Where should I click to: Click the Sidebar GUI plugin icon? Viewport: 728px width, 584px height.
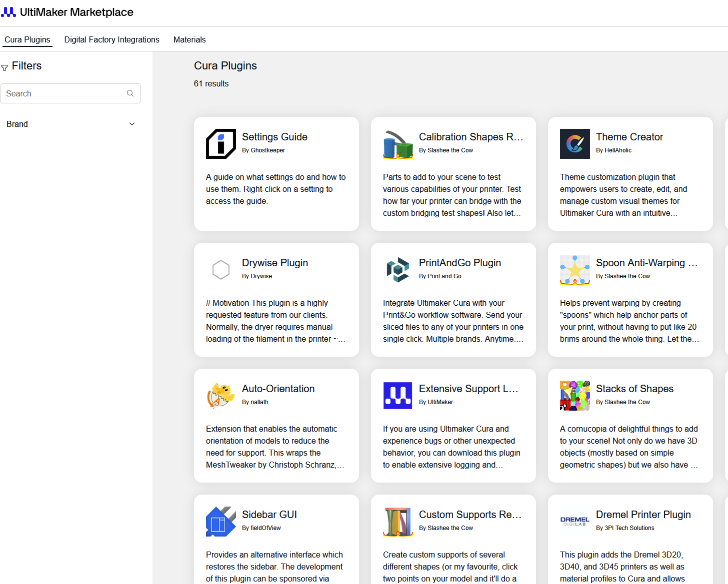pyautogui.click(x=220, y=522)
